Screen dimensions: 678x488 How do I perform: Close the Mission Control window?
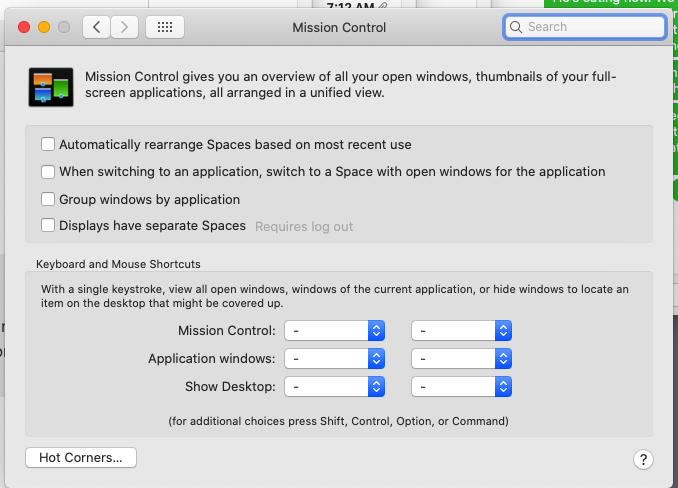point(24,27)
